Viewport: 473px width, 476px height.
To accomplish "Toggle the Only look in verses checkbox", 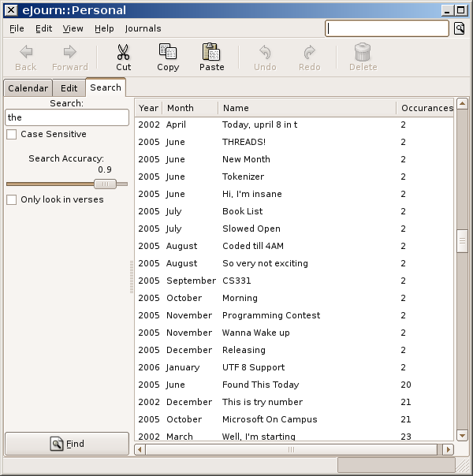I will (x=12, y=200).
